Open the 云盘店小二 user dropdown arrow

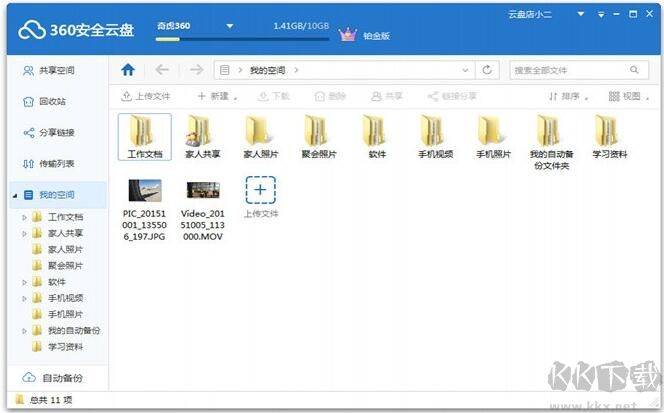coord(581,14)
